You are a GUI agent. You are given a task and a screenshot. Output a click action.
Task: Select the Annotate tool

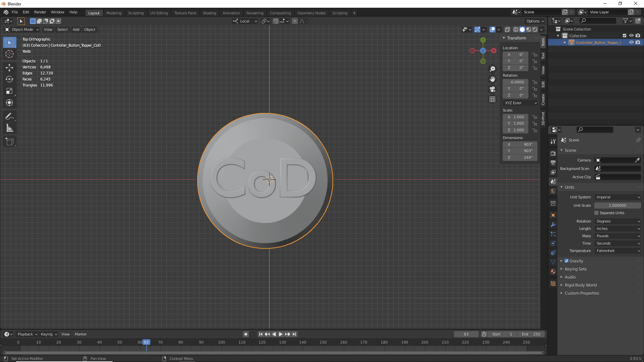click(9, 117)
